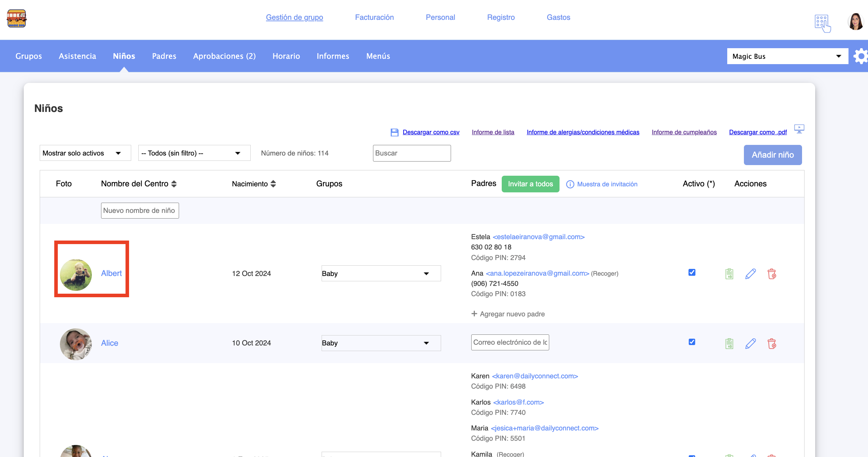Open Albert's green report clipboard icon
The image size is (868, 457).
click(x=729, y=274)
